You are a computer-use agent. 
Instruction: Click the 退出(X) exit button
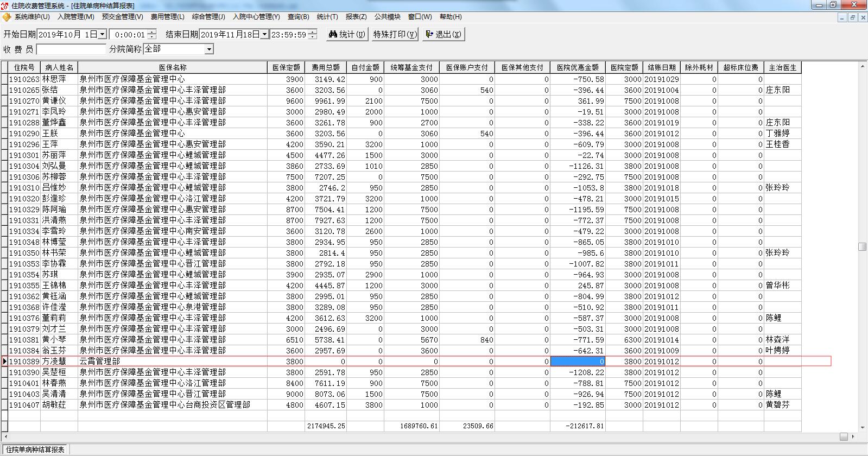(443, 34)
